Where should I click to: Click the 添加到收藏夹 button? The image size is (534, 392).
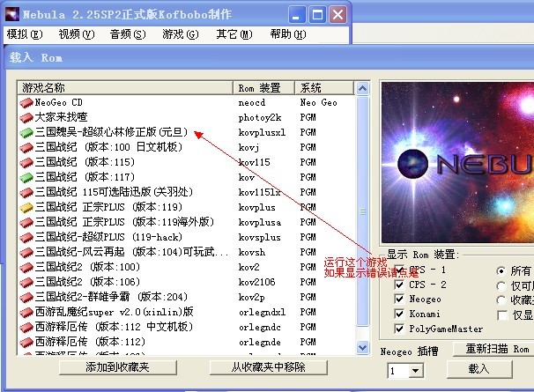(x=118, y=367)
